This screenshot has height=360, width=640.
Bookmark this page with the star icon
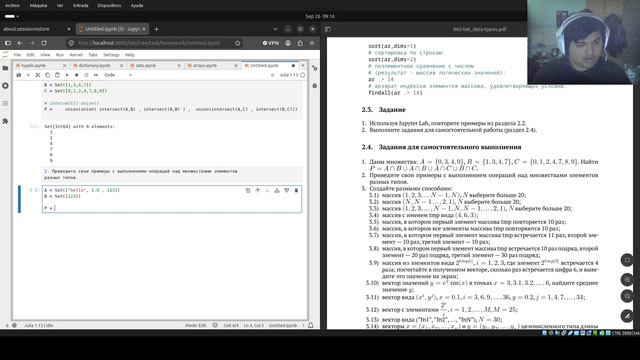pyautogui.click(x=238, y=43)
